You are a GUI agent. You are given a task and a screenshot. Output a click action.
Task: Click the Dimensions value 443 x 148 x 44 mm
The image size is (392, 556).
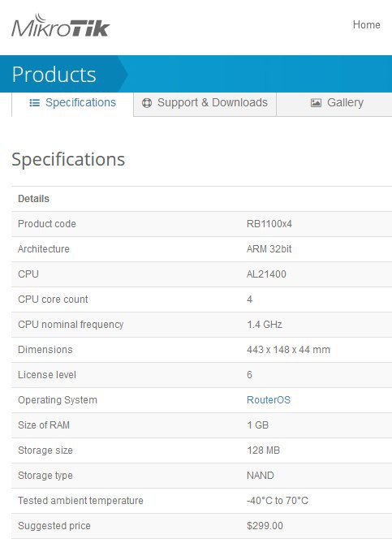288,350
